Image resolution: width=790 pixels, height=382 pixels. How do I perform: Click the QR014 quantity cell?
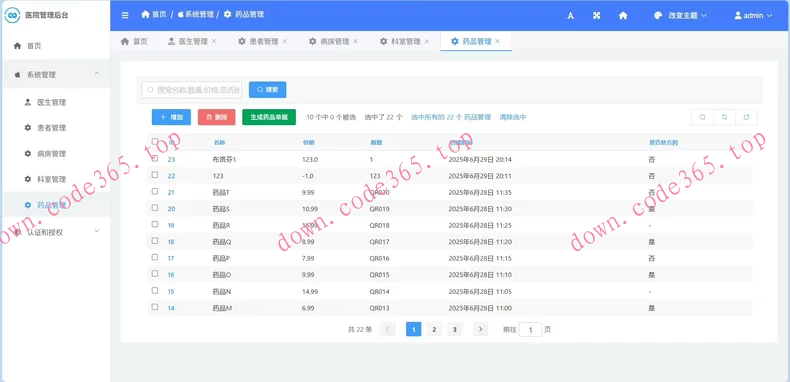tap(379, 291)
